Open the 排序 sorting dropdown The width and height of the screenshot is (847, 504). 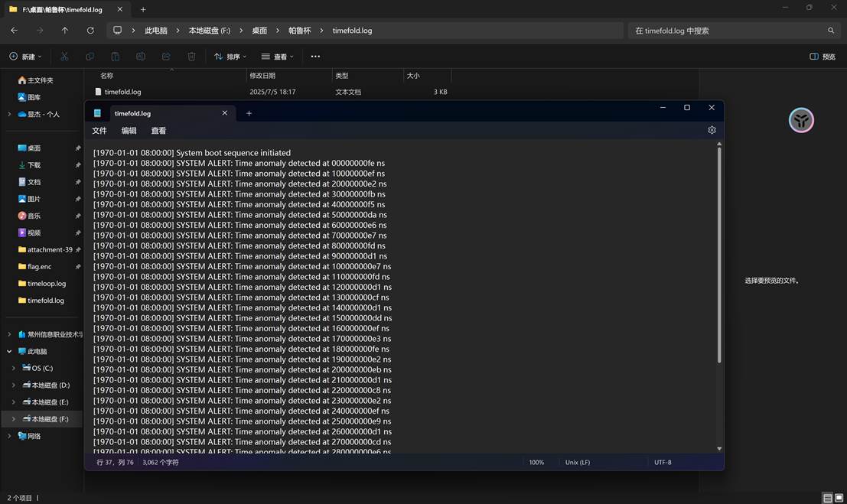(x=230, y=56)
